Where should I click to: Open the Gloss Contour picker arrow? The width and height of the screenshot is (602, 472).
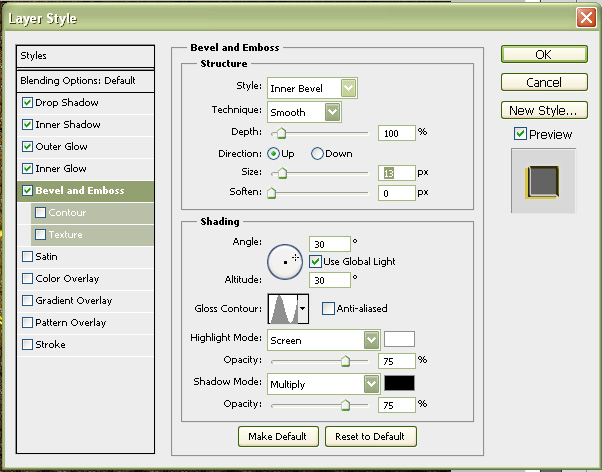coord(303,308)
